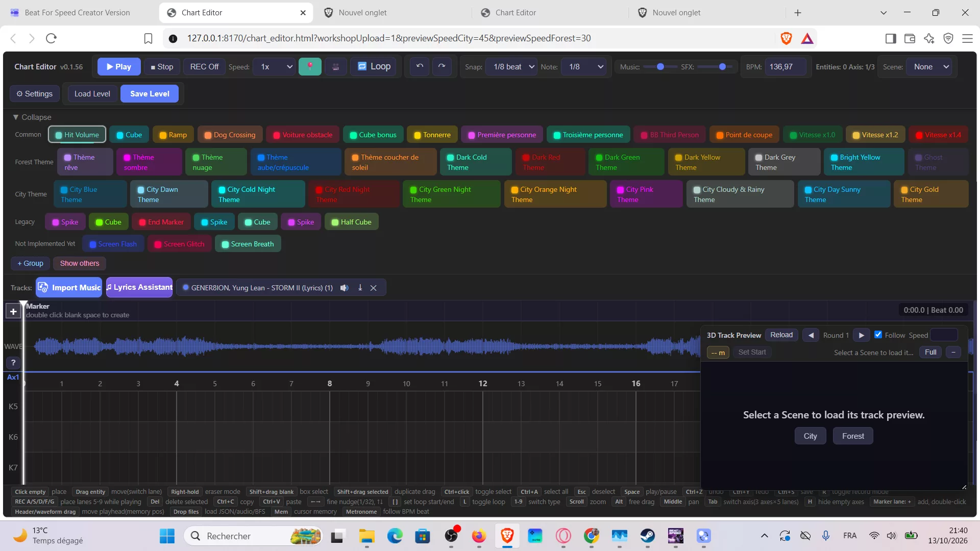Image resolution: width=980 pixels, height=551 pixels.
Task: Go to next round in 3D Track Preview
Action: point(861,335)
